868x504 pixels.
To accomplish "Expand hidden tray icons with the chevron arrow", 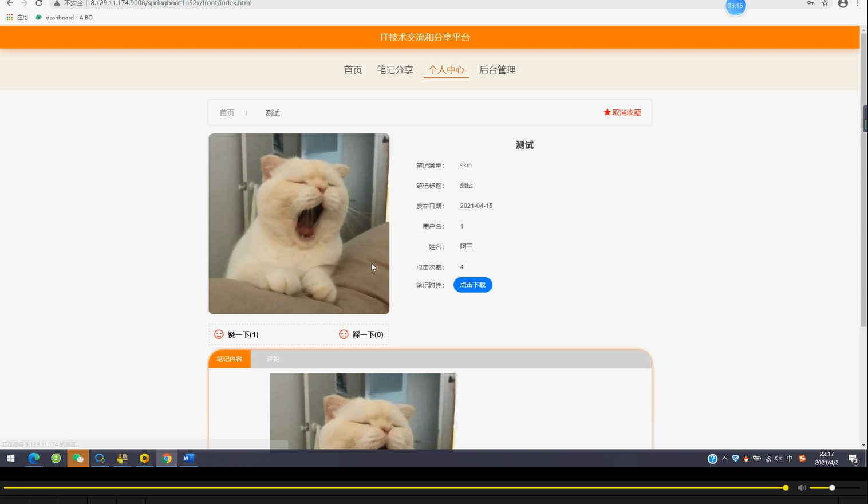I will pos(724,458).
